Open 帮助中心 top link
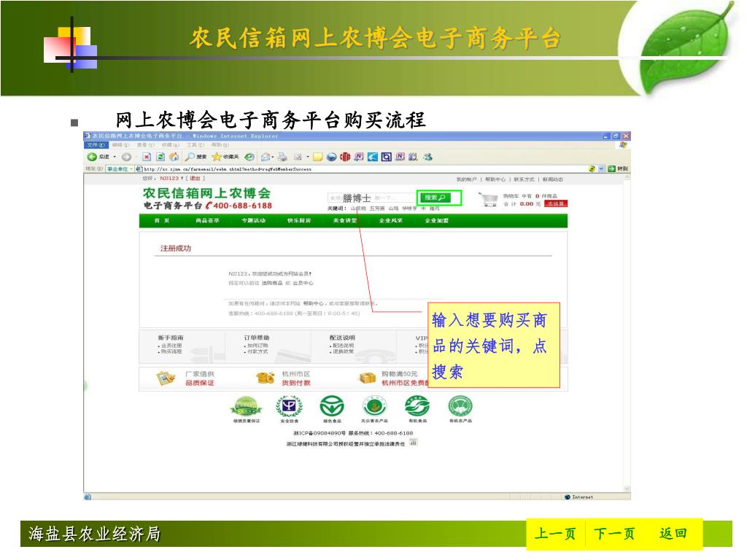This screenshot has height=560, width=747. (x=495, y=179)
